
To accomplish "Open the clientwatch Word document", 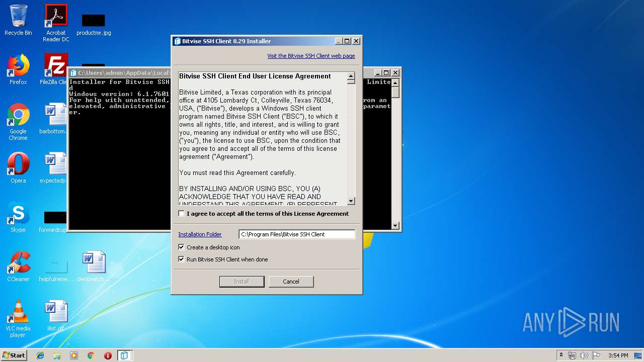I will click(x=94, y=266).
